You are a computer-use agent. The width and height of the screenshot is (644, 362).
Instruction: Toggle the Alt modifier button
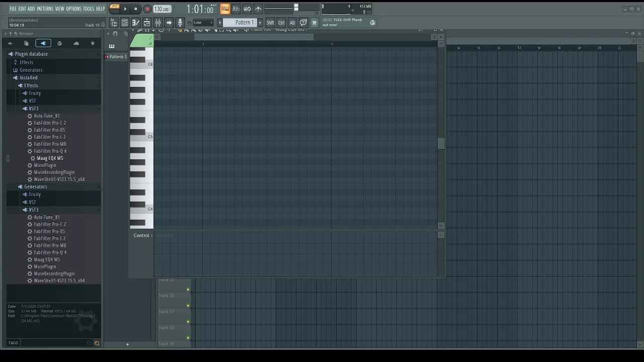click(x=292, y=23)
